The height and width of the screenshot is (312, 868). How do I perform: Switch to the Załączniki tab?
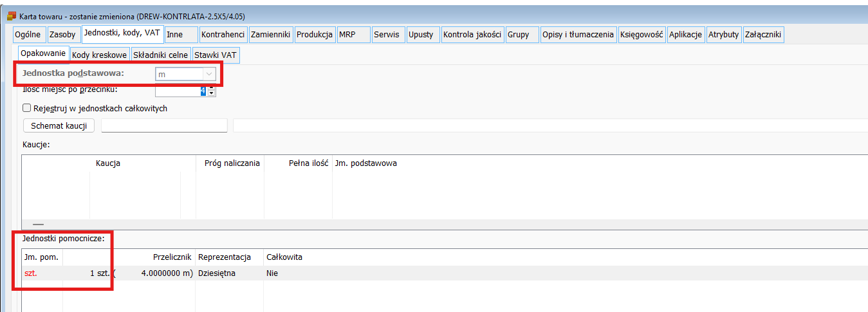[x=763, y=35]
